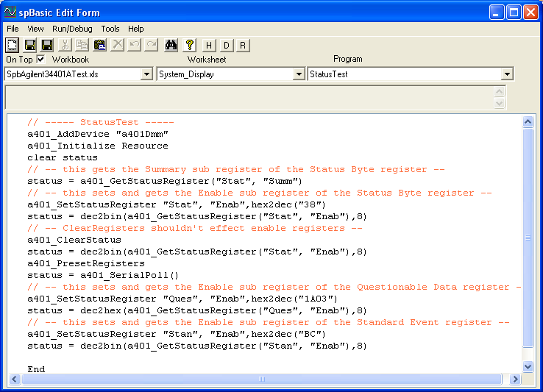Click the Questionable Data register comment line

tap(274, 287)
